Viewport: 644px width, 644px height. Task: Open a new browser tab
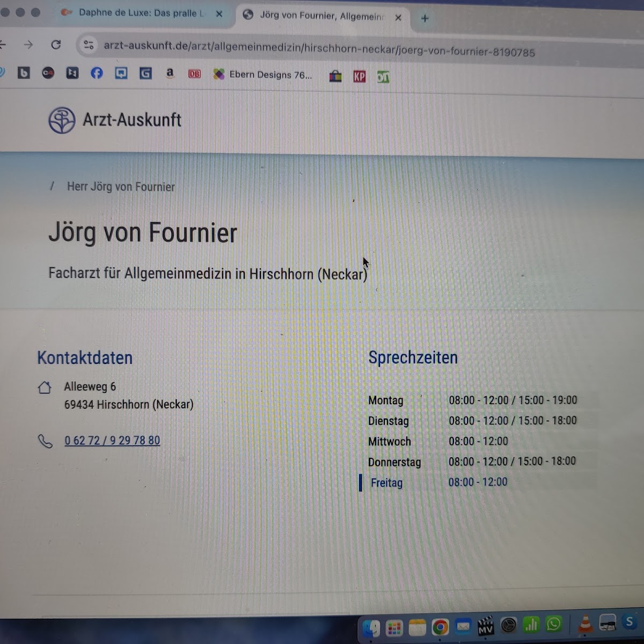pos(425,18)
